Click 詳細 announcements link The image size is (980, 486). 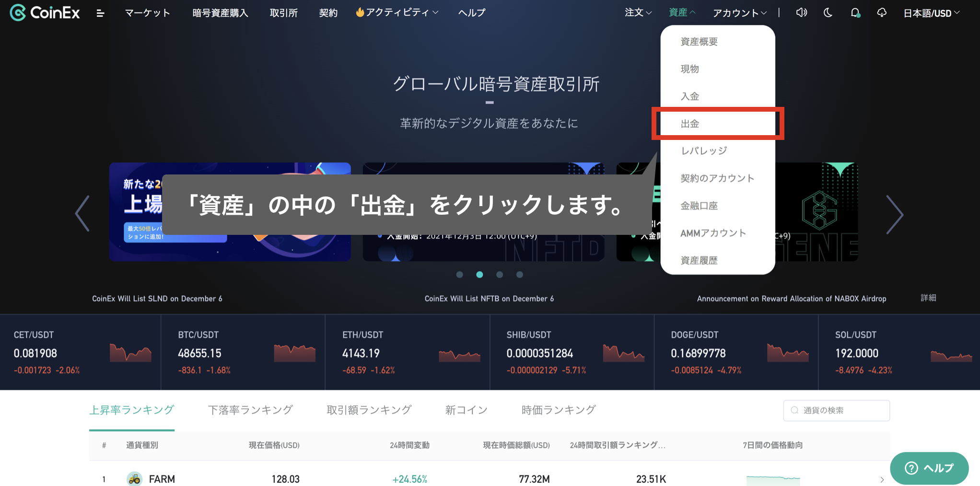point(928,298)
